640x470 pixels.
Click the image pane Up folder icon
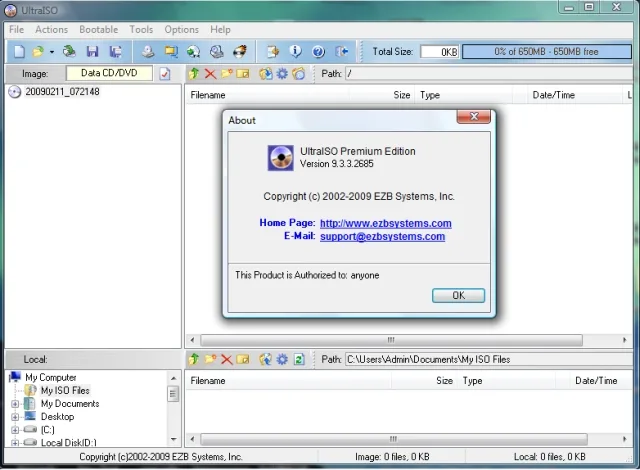pos(194,74)
